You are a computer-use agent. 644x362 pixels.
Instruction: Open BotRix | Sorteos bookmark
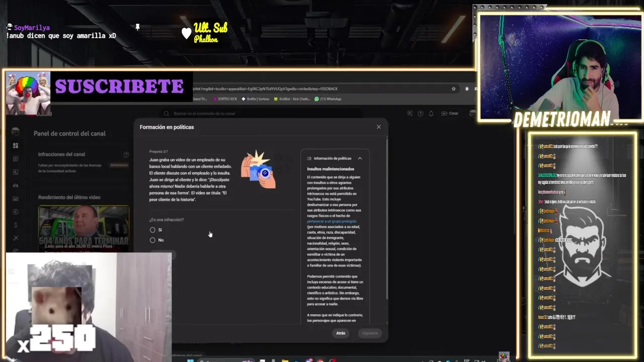tap(256, 99)
